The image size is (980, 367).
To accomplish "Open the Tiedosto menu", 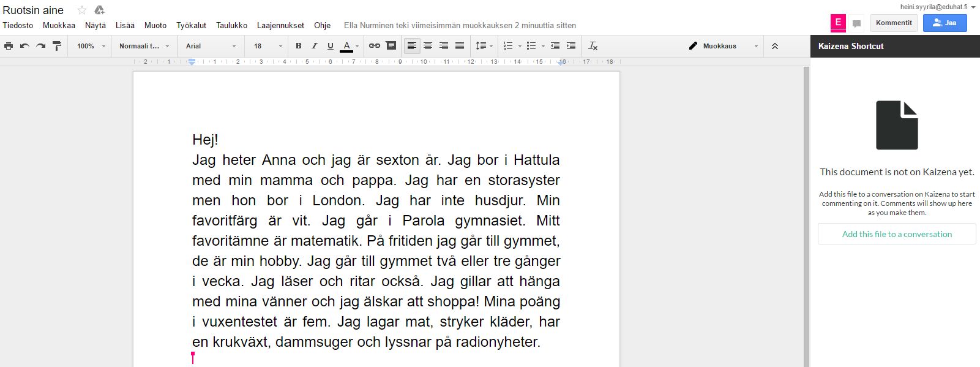I will coord(18,25).
